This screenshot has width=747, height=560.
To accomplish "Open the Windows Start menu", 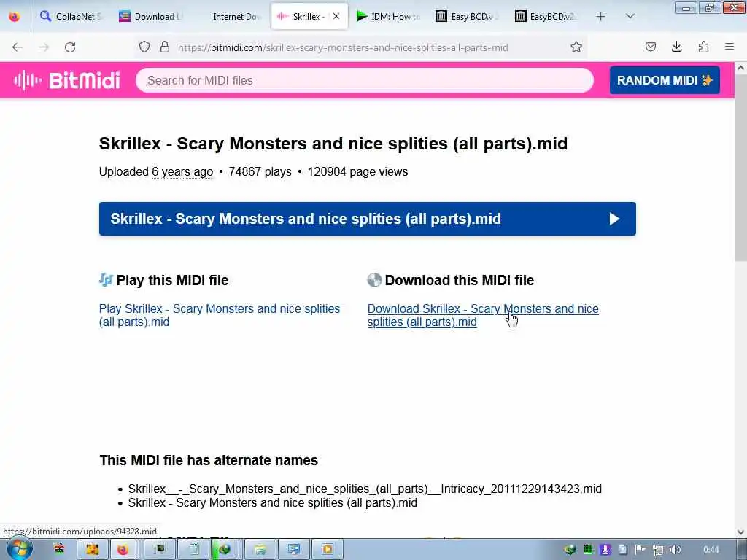I will (x=18, y=550).
